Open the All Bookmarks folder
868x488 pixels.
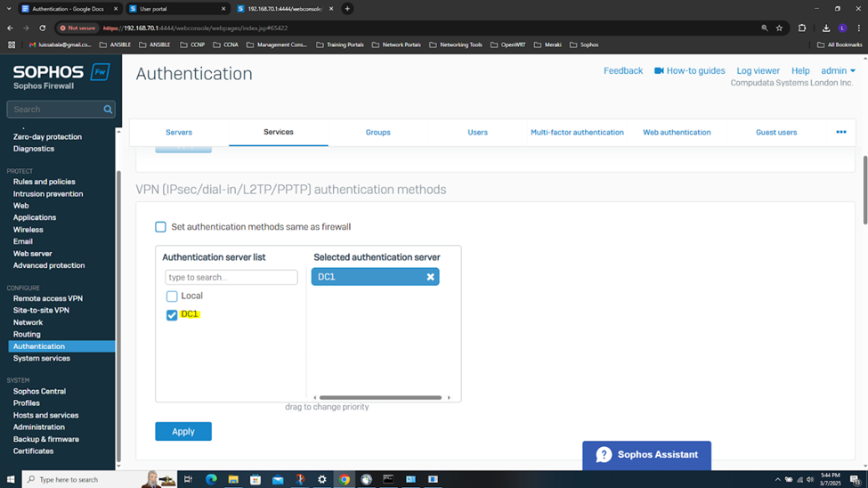(x=840, y=45)
